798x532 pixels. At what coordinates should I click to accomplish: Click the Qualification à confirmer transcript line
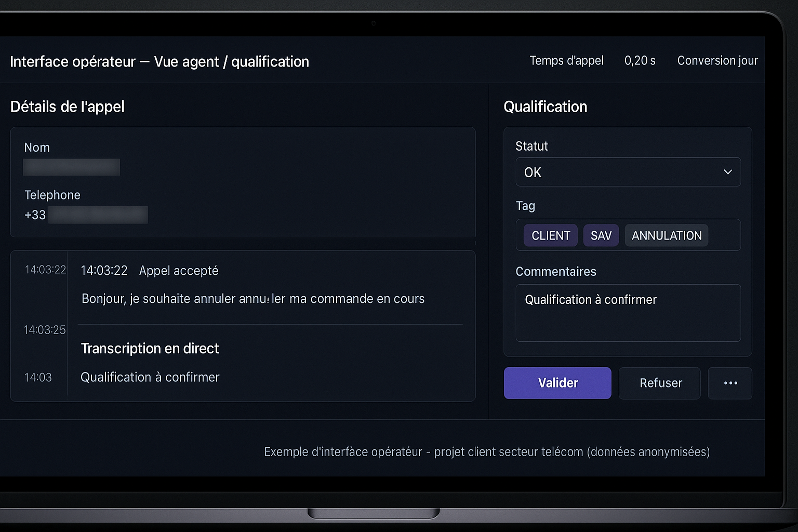pyautogui.click(x=150, y=377)
